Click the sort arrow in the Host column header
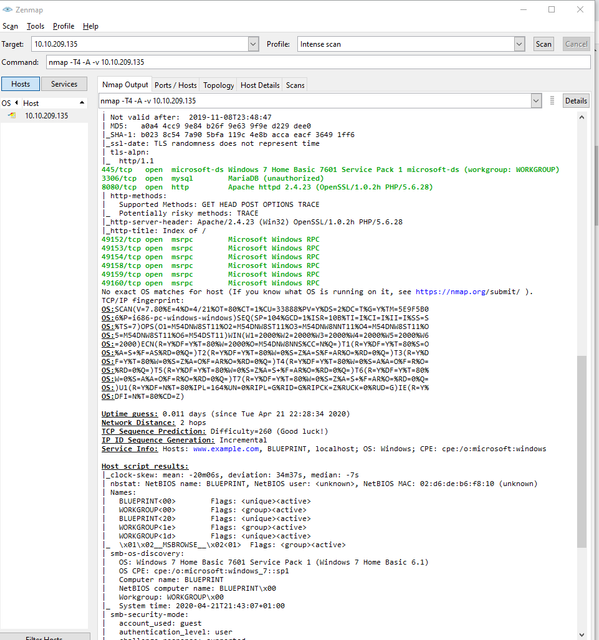This screenshot has height=640, width=599. [x=82, y=103]
